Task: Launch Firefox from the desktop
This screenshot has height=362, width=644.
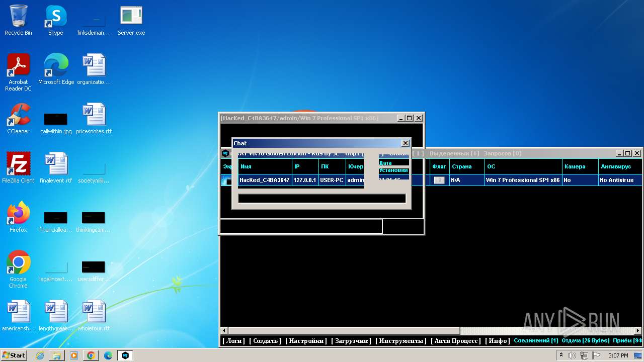Action: pos(18,217)
